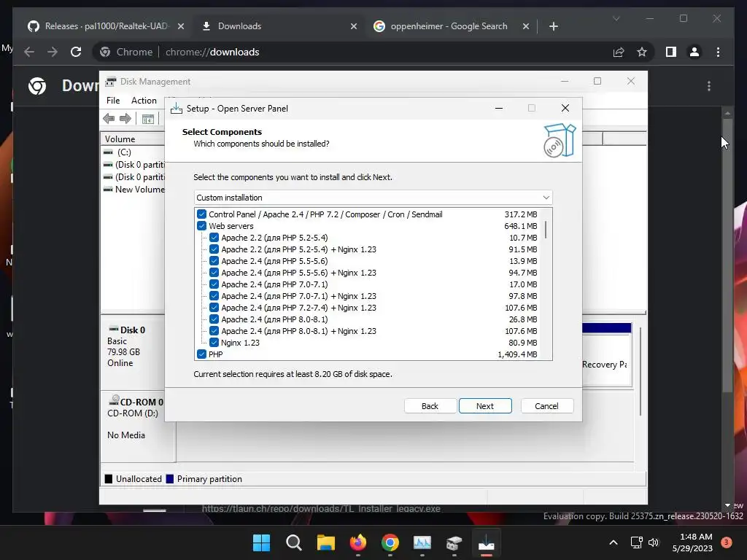Toggle Apache 2.4 (PHP 7.0-7.1) + Nginx checkbox
747x560 pixels.
coord(214,296)
